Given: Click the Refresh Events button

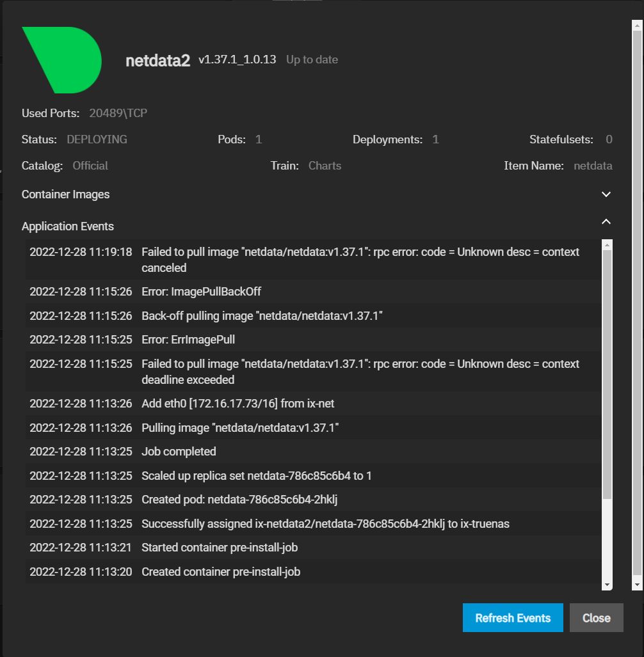Looking at the screenshot, I should coord(513,617).
